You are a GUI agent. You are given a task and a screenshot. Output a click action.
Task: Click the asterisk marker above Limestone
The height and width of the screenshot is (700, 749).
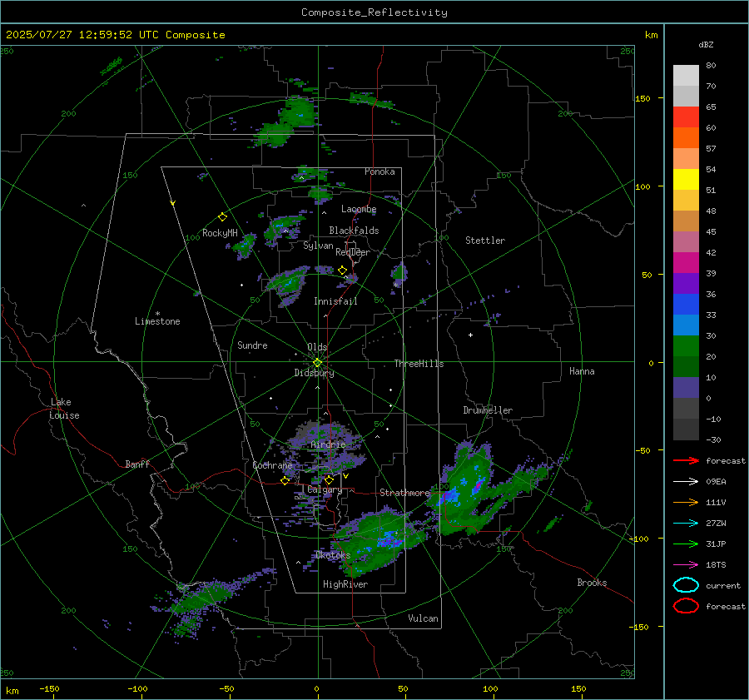157,314
